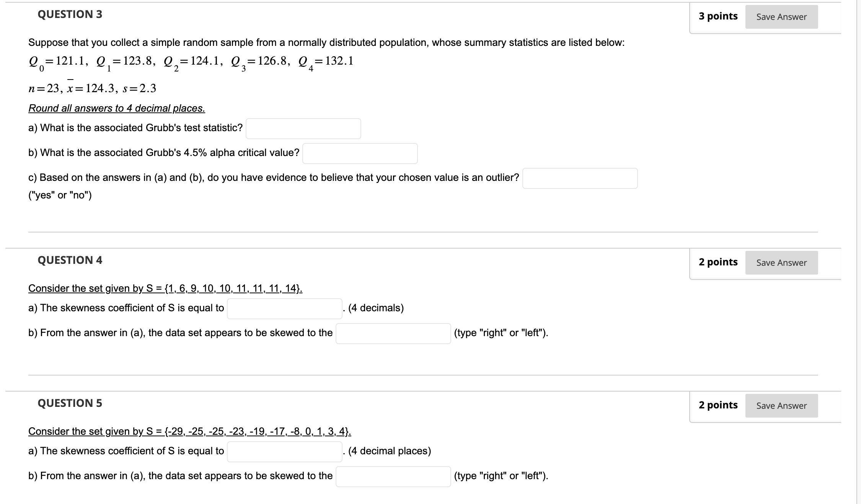Select the set definition text in Question 4
Screen dimensions: 861x504
pyautogui.click(x=165, y=288)
